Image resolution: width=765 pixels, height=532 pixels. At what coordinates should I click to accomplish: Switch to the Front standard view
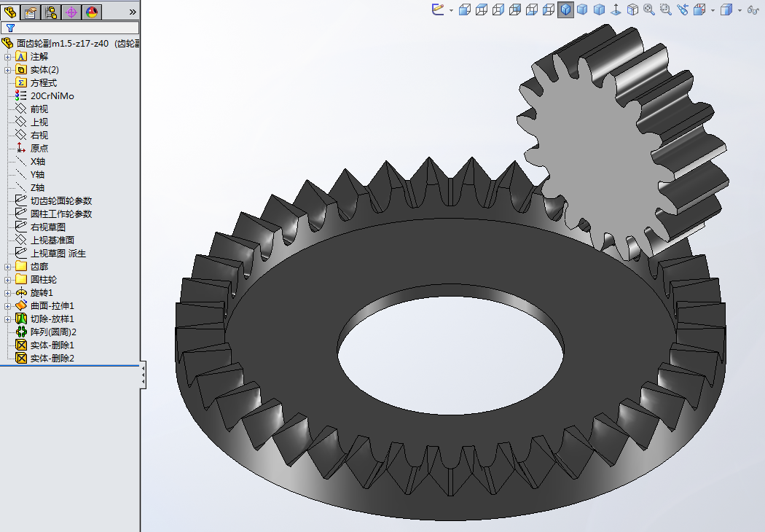[x=465, y=9]
